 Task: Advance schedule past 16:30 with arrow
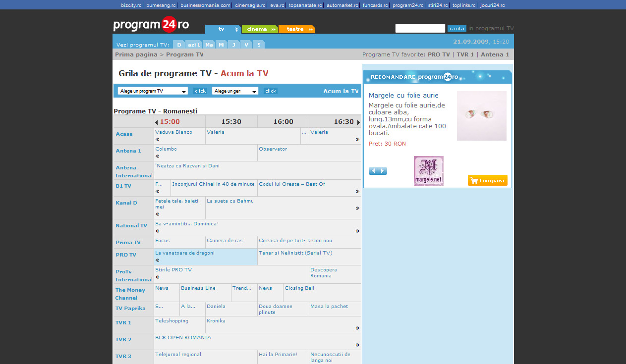point(358,122)
